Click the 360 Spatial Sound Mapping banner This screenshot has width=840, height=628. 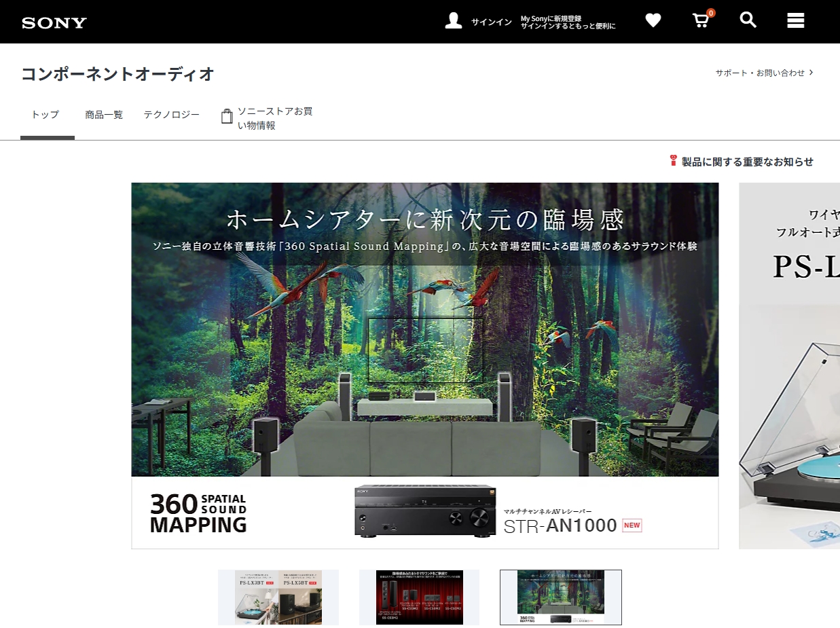pyautogui.click(x=424, y=365)
